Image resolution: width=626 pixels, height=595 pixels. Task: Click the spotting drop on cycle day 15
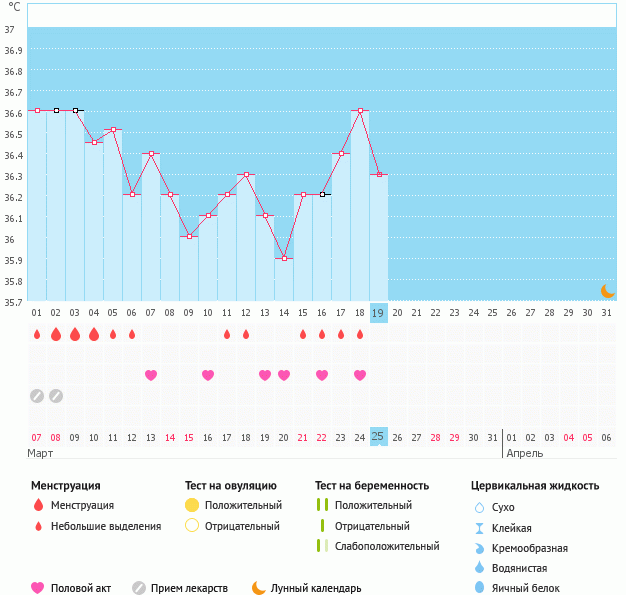coord(303,334)
